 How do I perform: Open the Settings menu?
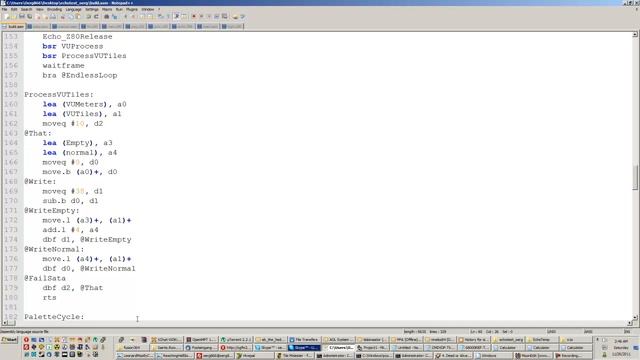point(92,9)
